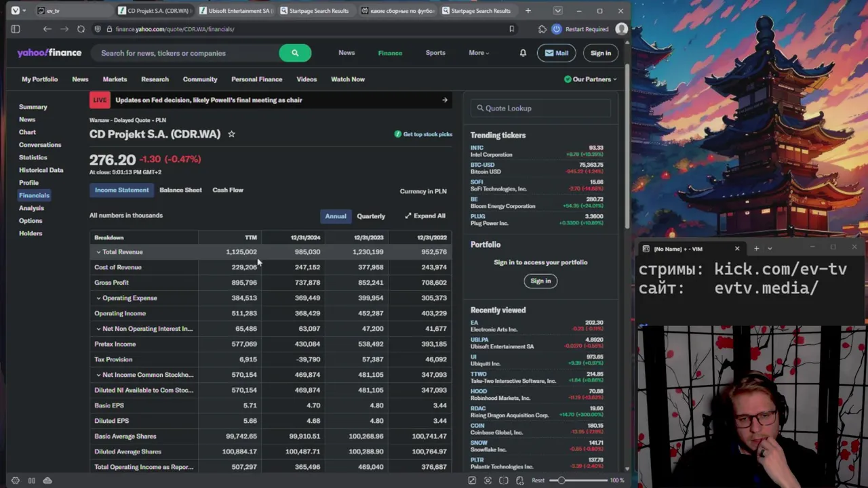Click the news and tickers search field
Screen dimensions: 868x488
coord(186,54)
